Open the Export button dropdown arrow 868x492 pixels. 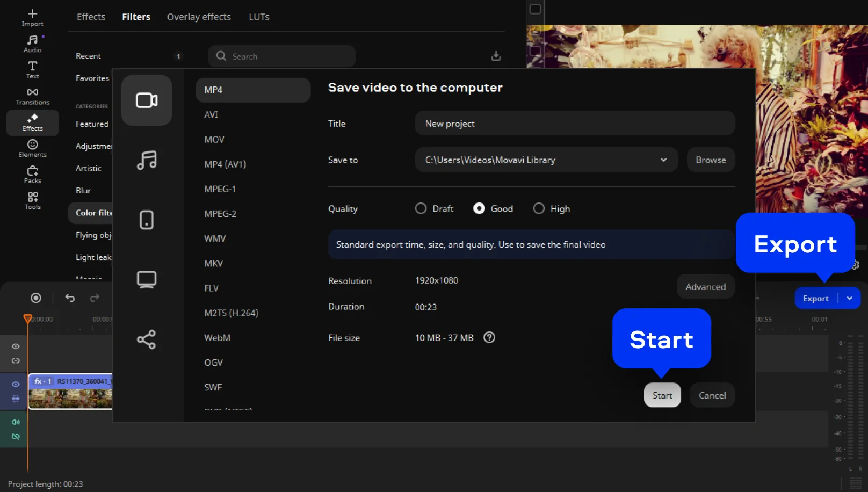click(x=850, y=299)
